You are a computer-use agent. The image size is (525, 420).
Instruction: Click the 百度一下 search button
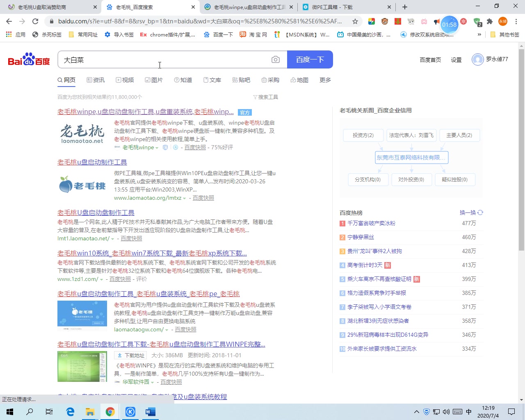coord(310,59)
